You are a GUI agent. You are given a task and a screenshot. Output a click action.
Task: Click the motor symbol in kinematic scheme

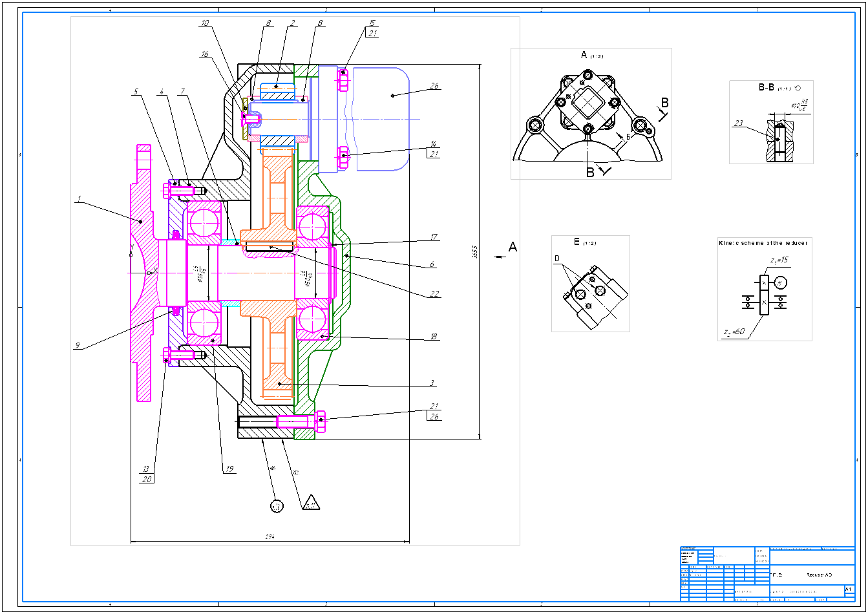[x=781, y=283]
